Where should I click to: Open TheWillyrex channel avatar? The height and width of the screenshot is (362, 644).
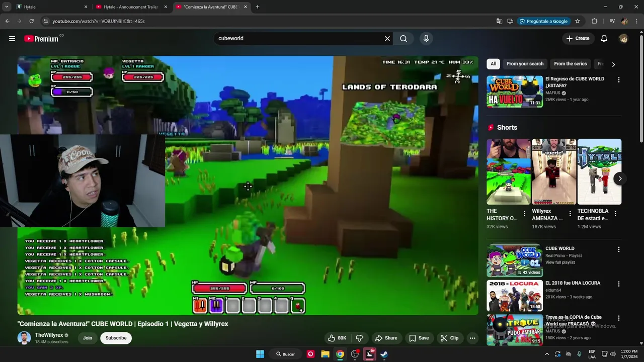pos(24,338)
